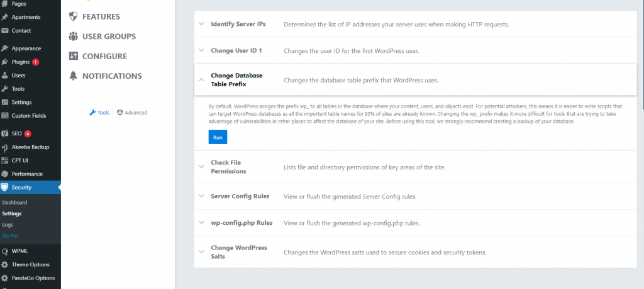
Task: Expand the Check File Permissions chevron
Action: click(x=202, y=167)
